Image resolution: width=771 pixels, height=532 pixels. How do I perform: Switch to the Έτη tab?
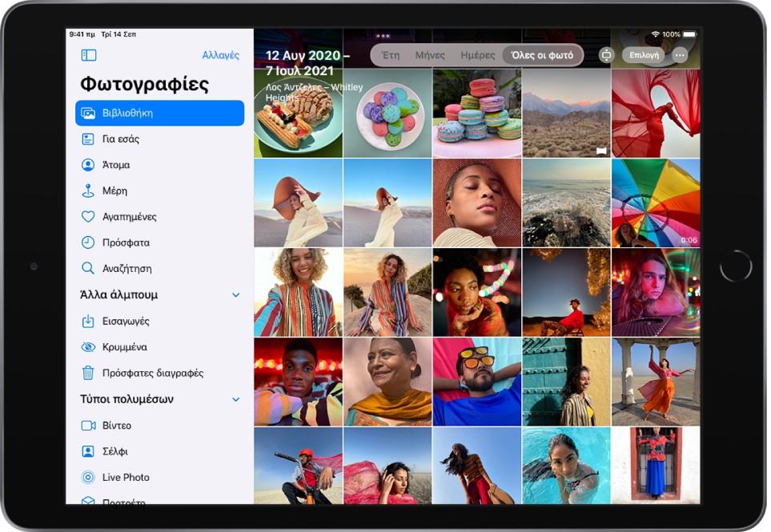(391, 55)
